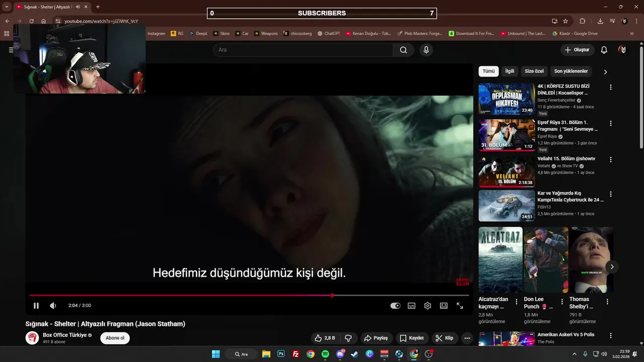This screenshot has height=362, width=644.
Task: Like the video with thumbs up
Action: [x=325, y=338]
